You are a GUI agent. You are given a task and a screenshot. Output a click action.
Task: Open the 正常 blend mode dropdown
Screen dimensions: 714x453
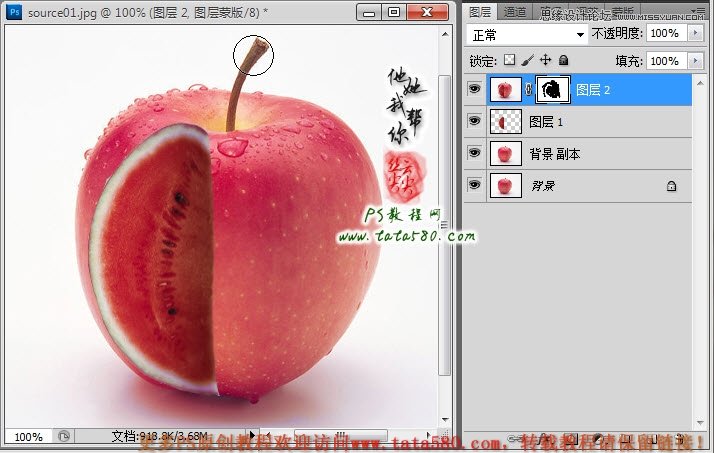(527, 35)
